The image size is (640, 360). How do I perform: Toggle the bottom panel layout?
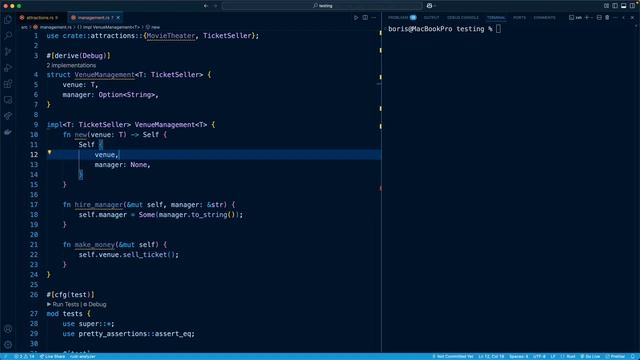pyautogui.click(x=624, y=6)
